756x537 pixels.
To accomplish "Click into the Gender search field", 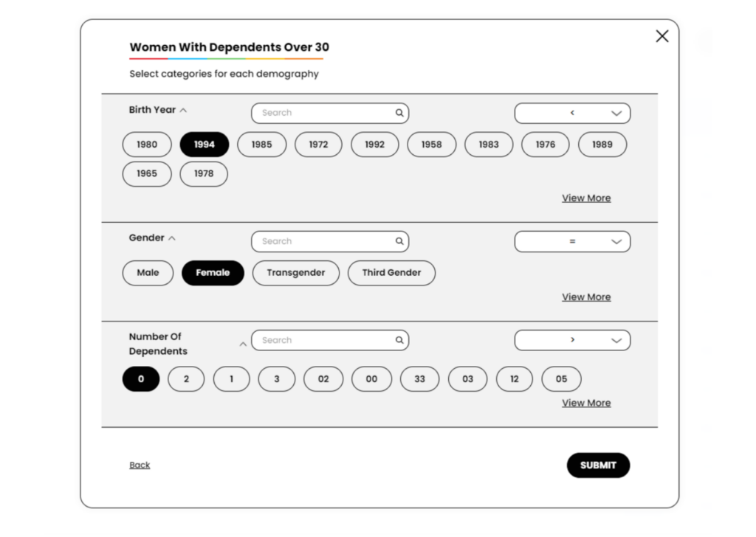I will pos(325,241).
